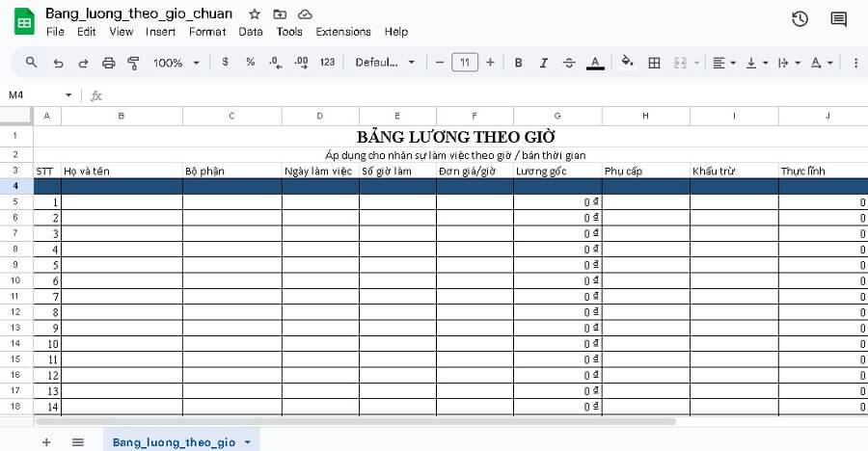Select column B header
This screenshot has height=451, width=868.
(x=122, y=116)
